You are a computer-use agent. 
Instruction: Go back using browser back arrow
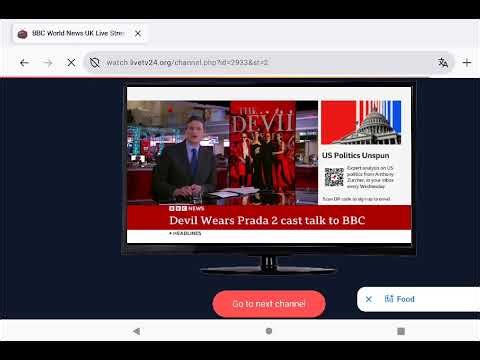[x=24, y=63]
